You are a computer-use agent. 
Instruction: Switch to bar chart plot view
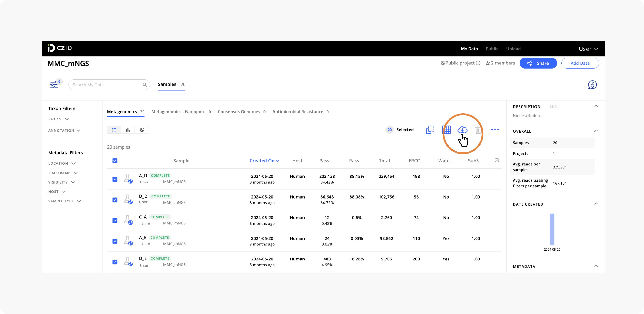tap(128, 130)
